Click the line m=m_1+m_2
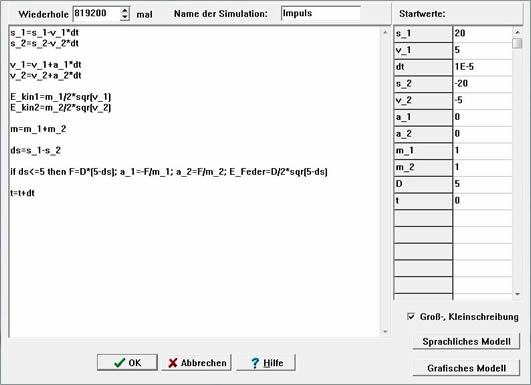 [38, 129]
